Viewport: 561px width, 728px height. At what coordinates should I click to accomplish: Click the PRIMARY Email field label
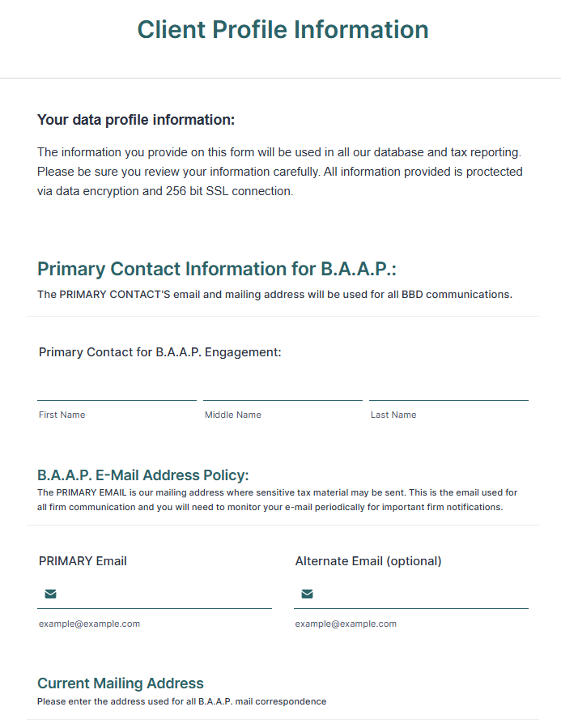click(83, 560)
